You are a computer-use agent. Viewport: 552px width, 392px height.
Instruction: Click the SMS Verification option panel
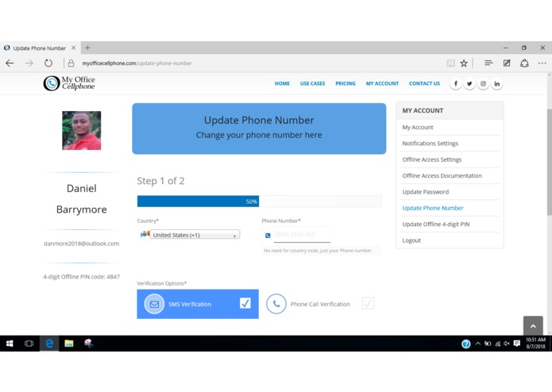(x=198, y=304)
